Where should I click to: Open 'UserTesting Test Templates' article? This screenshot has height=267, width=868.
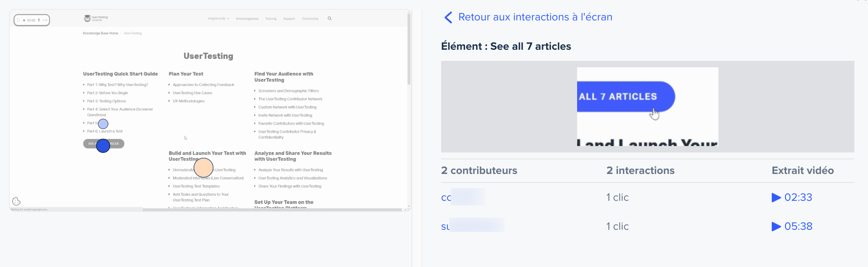pos(196,186)
